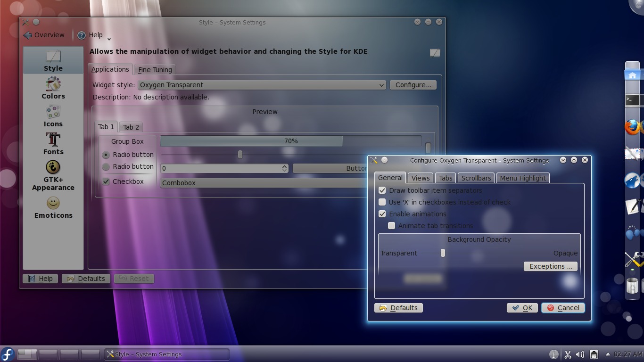This screenshot has width=644, height=362.
Task: Switch to the second virtual desktop in pager
Action: pyautogui.click(x=48, y=354)
